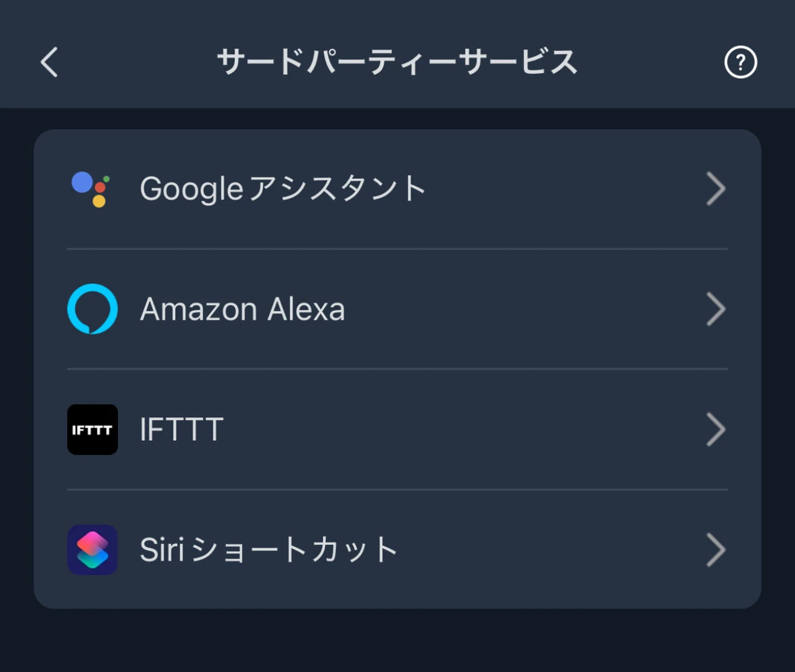Open help via the question mark icon
The height and width of the screenshot is (672, 795).
coord(740,62)
